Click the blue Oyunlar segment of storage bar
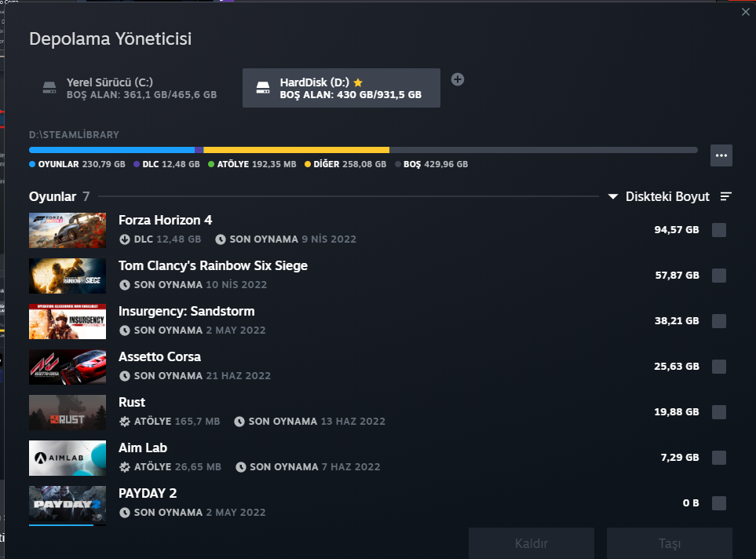The width and height of the screenshot is (756, 559). point(111,150)
